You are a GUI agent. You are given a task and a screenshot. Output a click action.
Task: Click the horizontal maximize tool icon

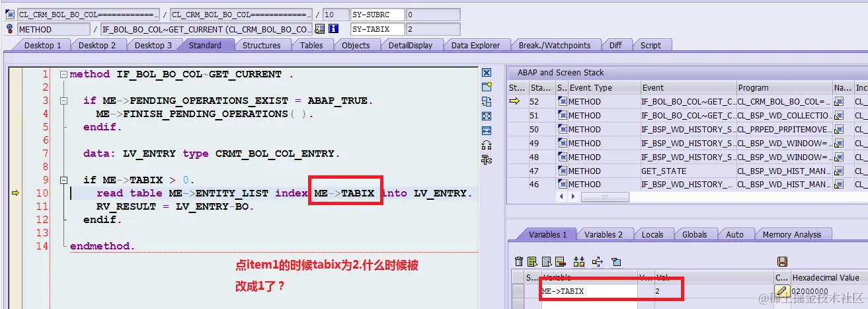[487, 130]
